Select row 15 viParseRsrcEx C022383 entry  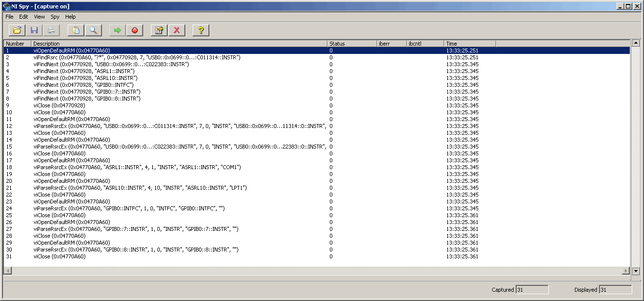click(317, 147)
